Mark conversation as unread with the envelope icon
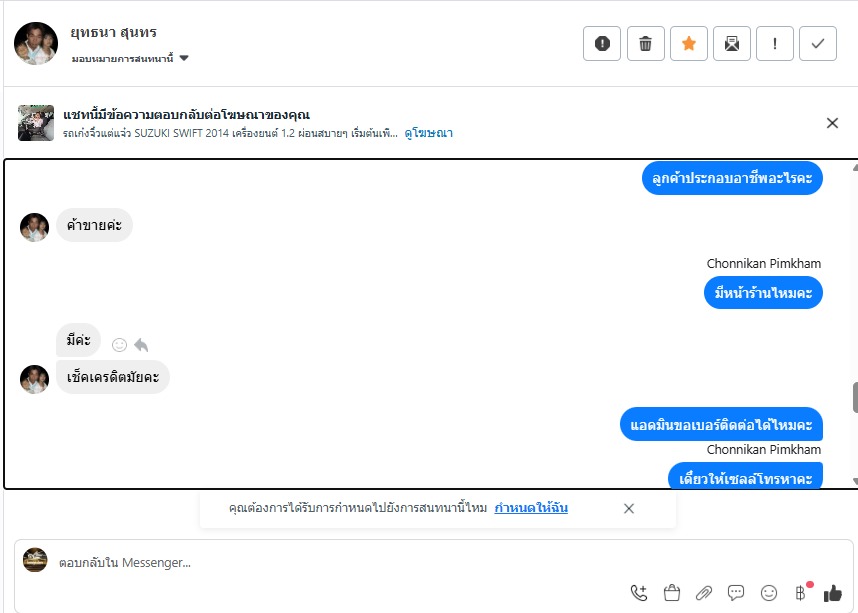The width and height of the screenshot is (858, 613). click(x=732, y=43)
